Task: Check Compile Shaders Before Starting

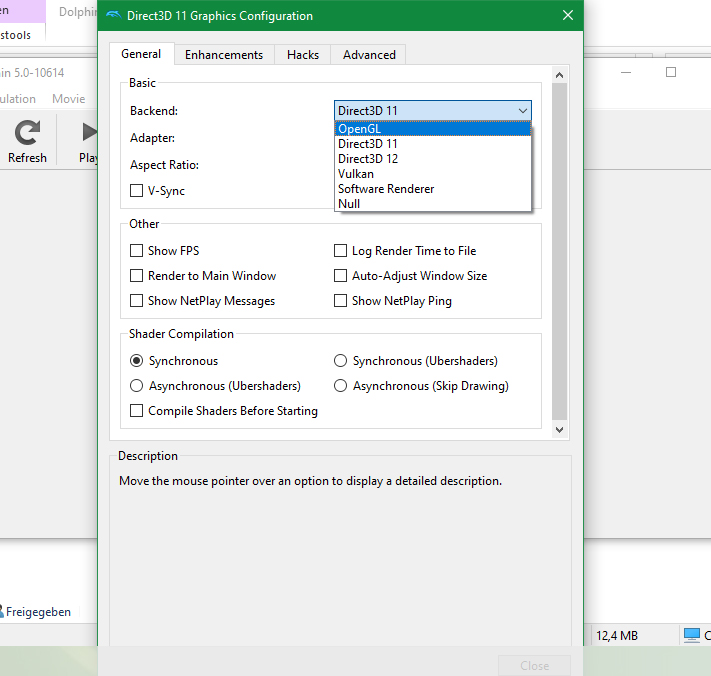Action: 136,410
